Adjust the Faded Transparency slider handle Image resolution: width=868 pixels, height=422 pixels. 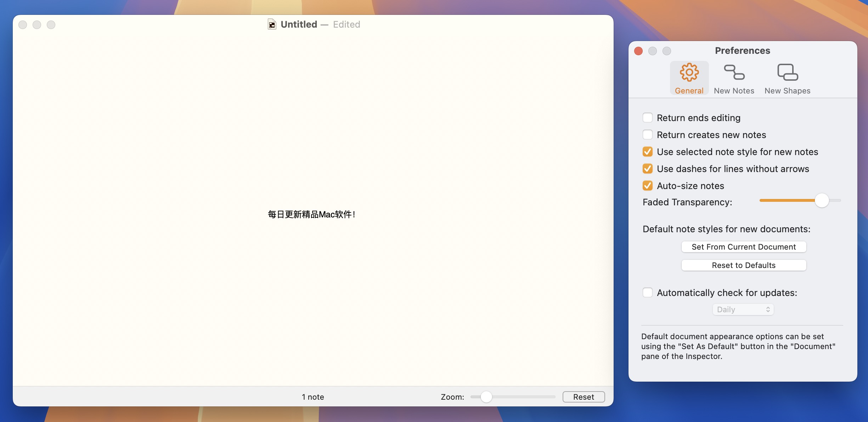pyautogui.click(x=823, y=200)
